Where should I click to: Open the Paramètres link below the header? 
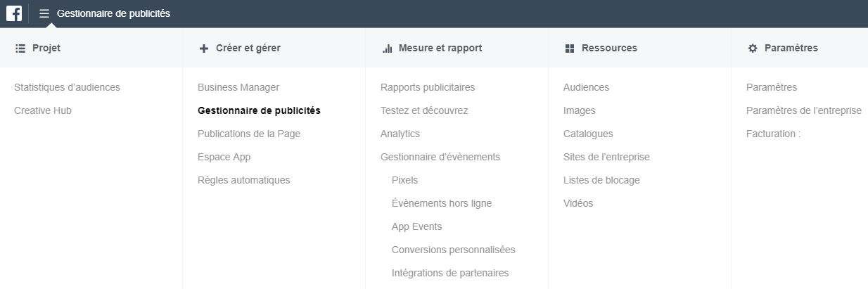point(772,87)
